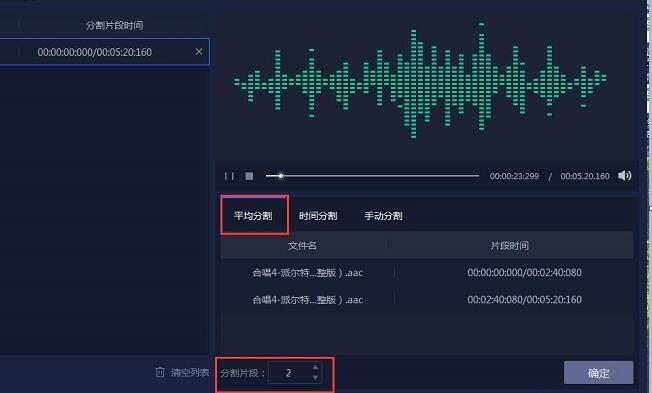Select second file row starting 00:02:40:080
Image resolution: width=652 pixels, height=393 pixels.
[x=427, y=300]
